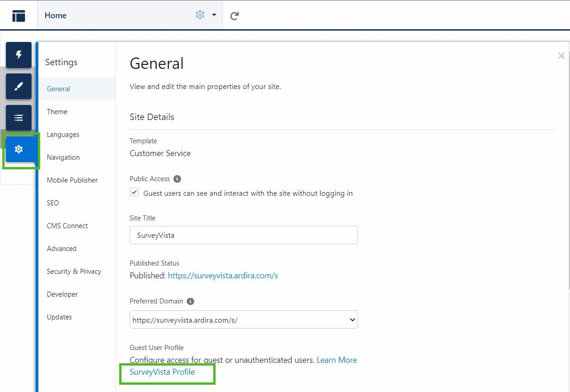Open the published site URL link
Viewport: 570px width, 392px height.
pyautogui.click(x=223, y=276)
